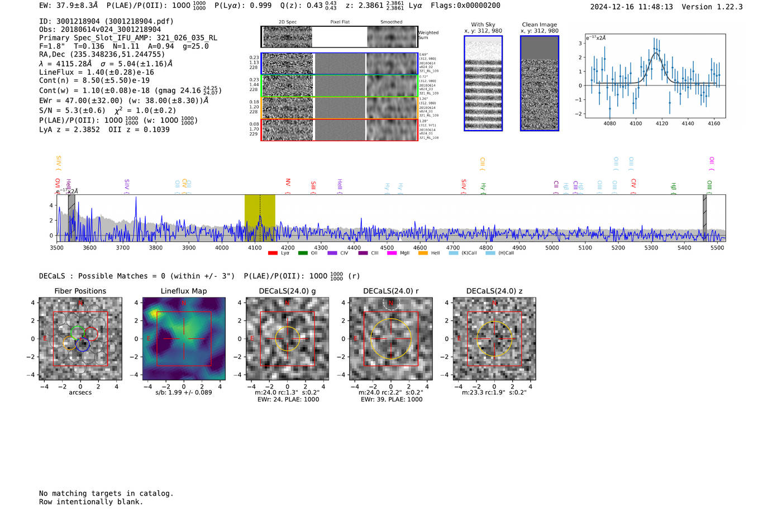Click the red Lyα legend swatch
Screen dimensions: 782x532
tap(273, 253)
